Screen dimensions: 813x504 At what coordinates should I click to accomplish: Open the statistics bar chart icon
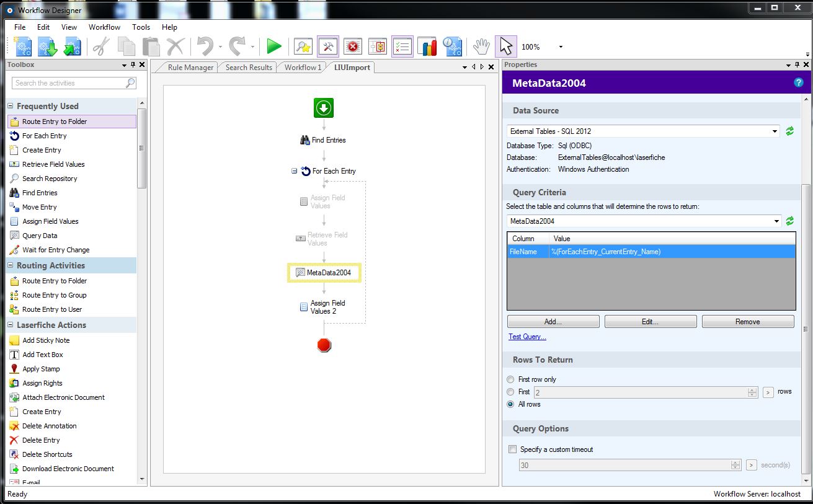pyautogui.click(x=427, y=46)
